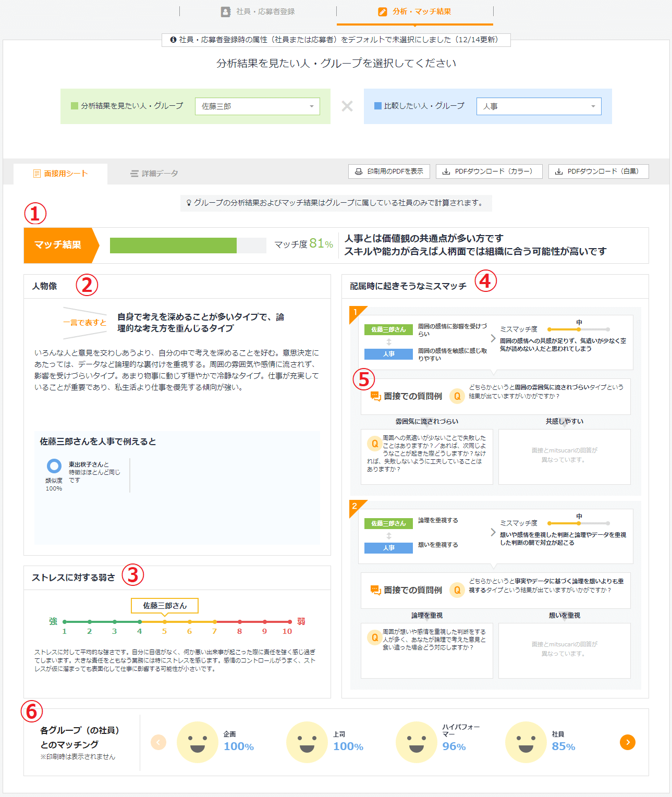This screenshot has width=672, height=797.
Task: Click the download icon on PDFダウンロード（白黒）
Action: tap(558, 171)
